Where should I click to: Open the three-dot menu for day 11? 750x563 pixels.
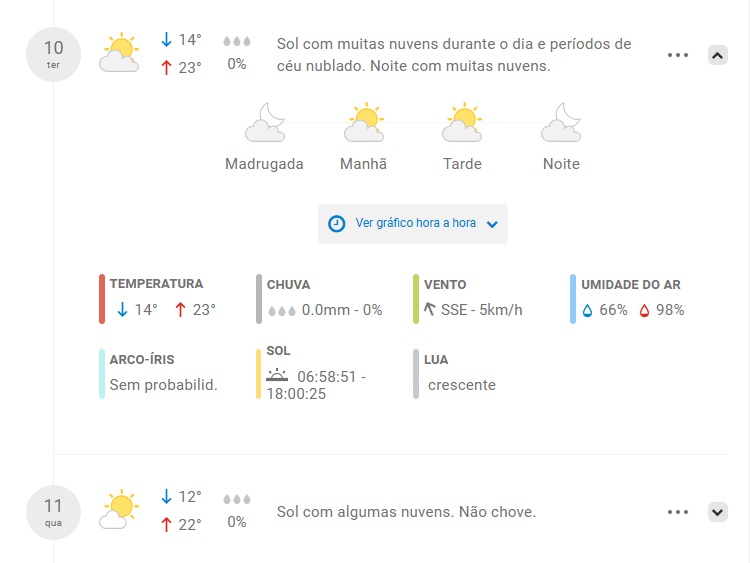pyautogui.click(x=678, y=512)
